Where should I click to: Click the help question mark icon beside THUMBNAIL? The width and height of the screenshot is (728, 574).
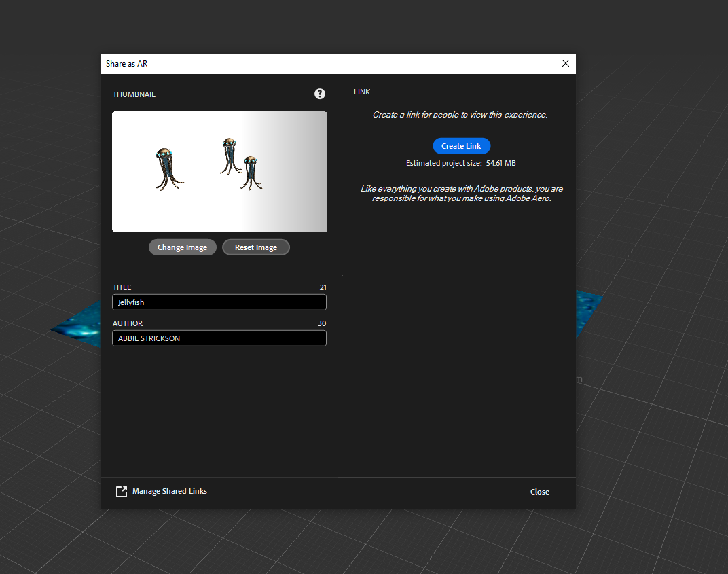coord(320,94)
